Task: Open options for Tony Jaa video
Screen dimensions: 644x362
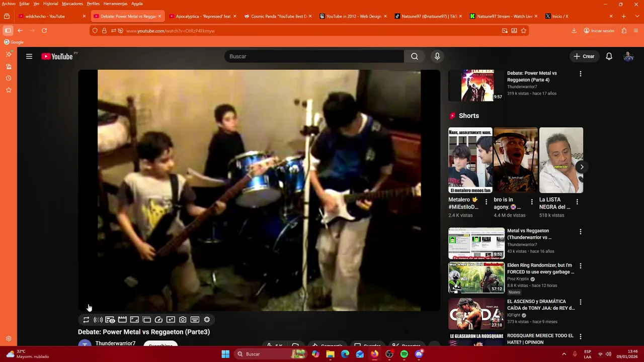Action: [581, 302]
